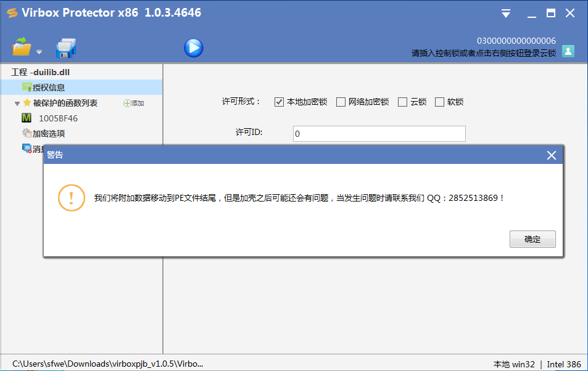The height and width of the screenshot is (371, 588).
Task: Open the title bar menu triangle
Action: 506,14
